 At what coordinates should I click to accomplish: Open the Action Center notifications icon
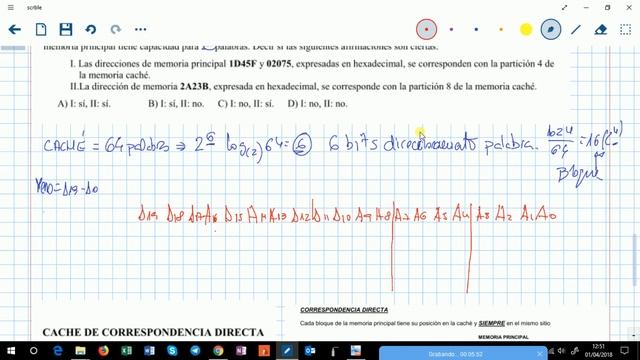624,351
